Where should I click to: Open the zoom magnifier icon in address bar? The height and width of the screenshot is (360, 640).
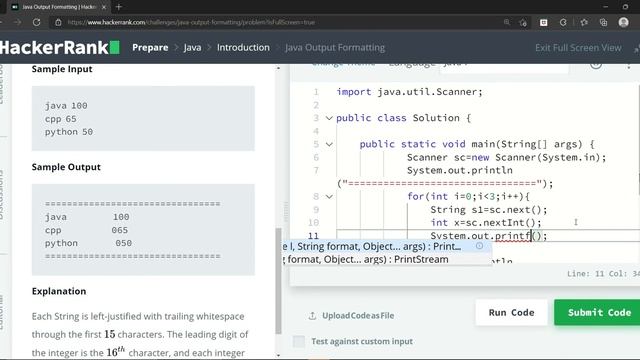(507, 22)
